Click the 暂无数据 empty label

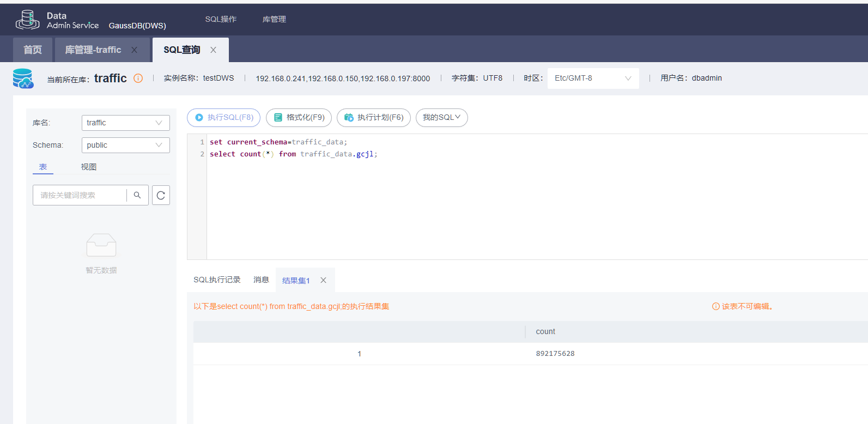click(101, 270)
